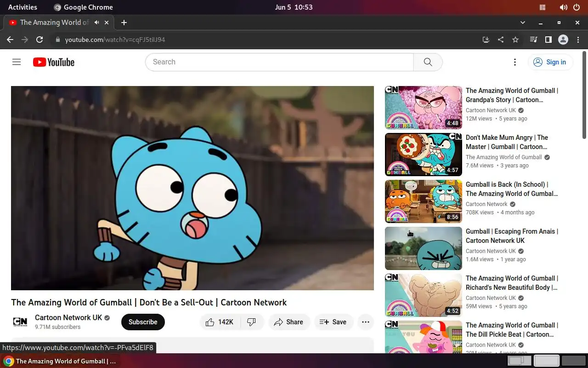This screenshot has width=588, height=368.
Task: Open Escaping From Anais thumbnail
Action: (424, 248)
